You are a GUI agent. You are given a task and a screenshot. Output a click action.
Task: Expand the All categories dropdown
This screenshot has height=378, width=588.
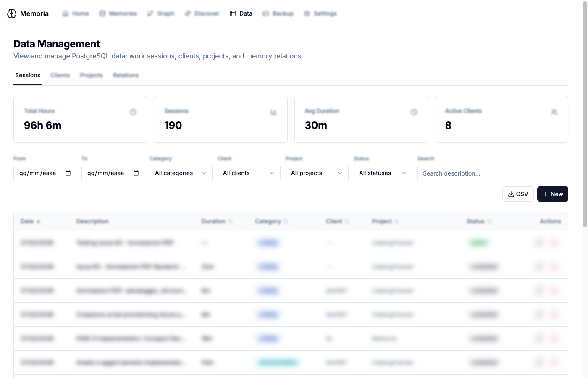181,173
